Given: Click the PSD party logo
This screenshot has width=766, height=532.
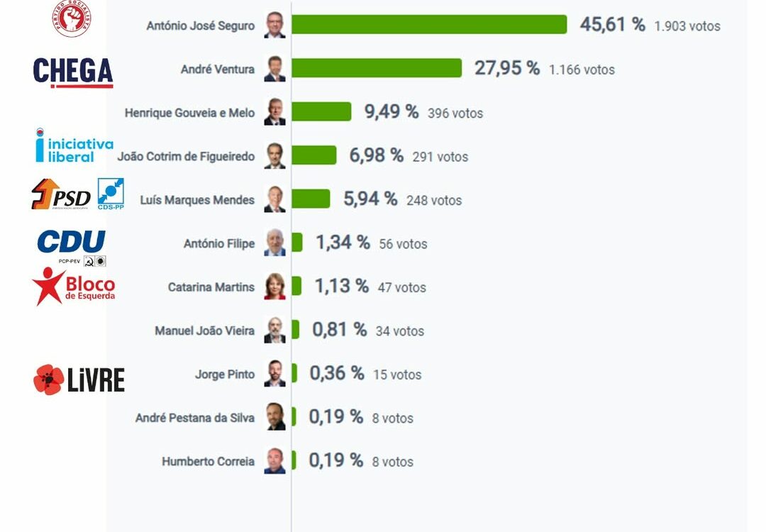Looking at the screenshot, I should pyautogui.click(x=61, y=194).
